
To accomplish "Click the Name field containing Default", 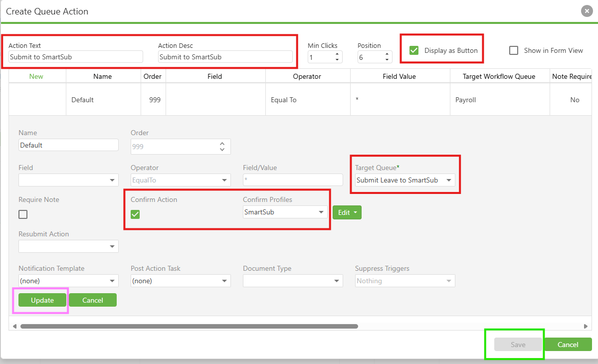I will click(x=68, y=145).
